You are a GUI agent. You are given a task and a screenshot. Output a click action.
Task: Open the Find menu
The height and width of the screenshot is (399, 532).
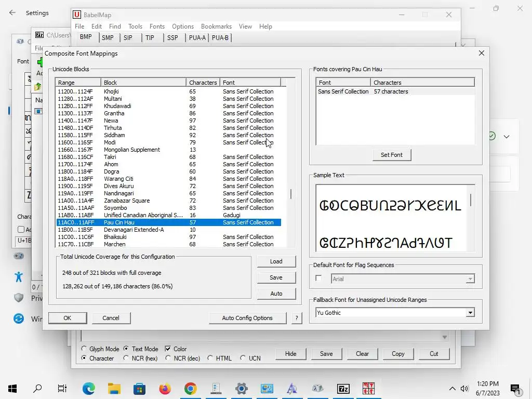(115, 26)
